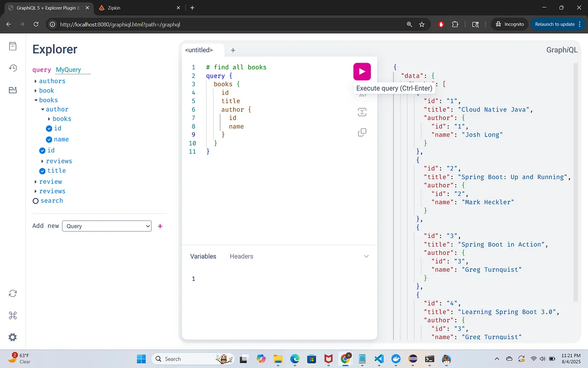The height and width of the screenshot is (368, 588).
Task: Collapse the books tree node
Action: pos(36,100)
